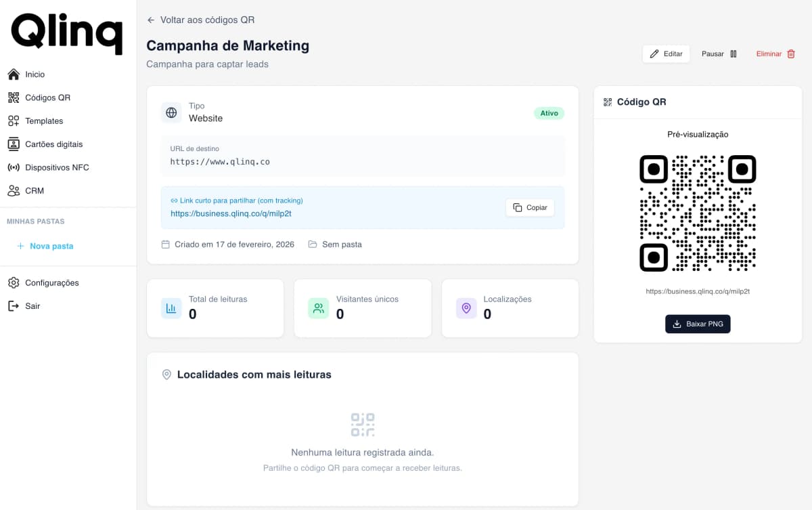Copy the short tracking link
The height and width of the screenshot is (510, 812).
[x=530, y=207]
